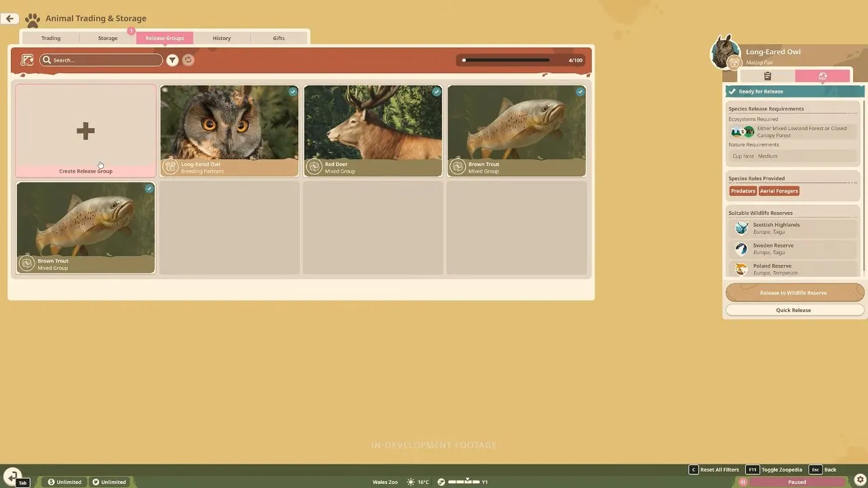
Task: Switch to the Trading tab
Action: (51, 38)
